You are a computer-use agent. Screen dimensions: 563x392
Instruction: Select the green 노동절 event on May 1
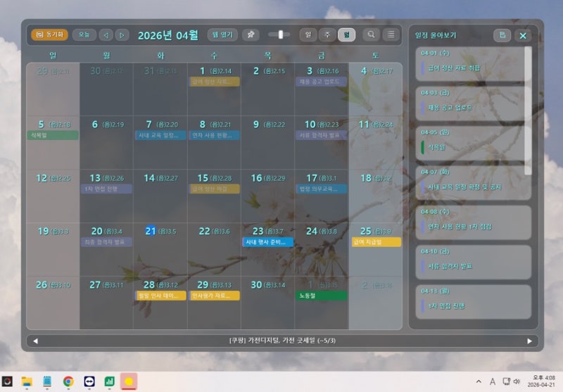(x=322, y=296)
